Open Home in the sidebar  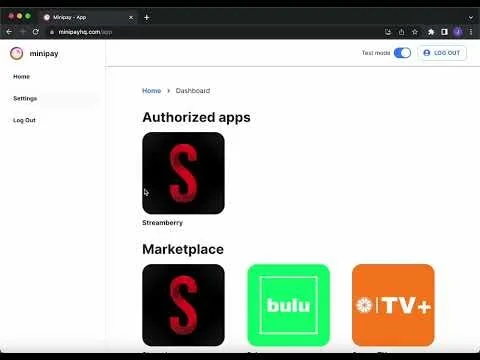pyautogui.click(x=21, y=77)
